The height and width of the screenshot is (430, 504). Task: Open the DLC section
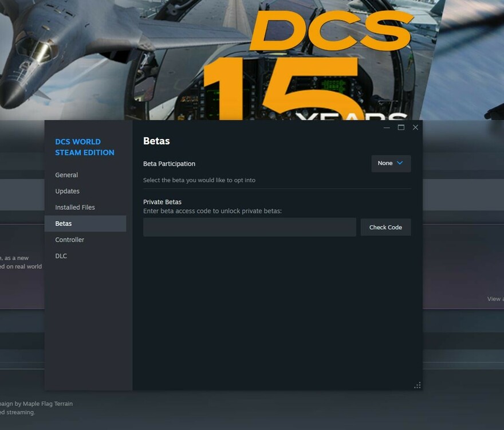61,256
